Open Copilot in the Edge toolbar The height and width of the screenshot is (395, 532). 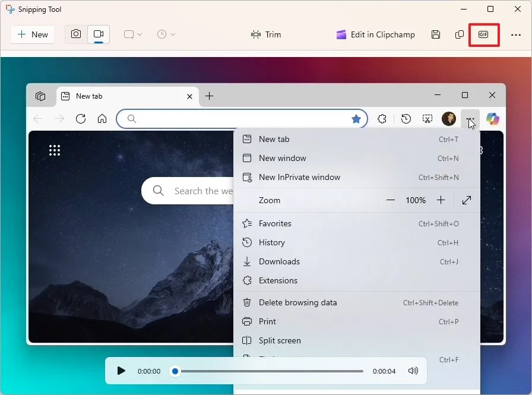coord(493,119)
